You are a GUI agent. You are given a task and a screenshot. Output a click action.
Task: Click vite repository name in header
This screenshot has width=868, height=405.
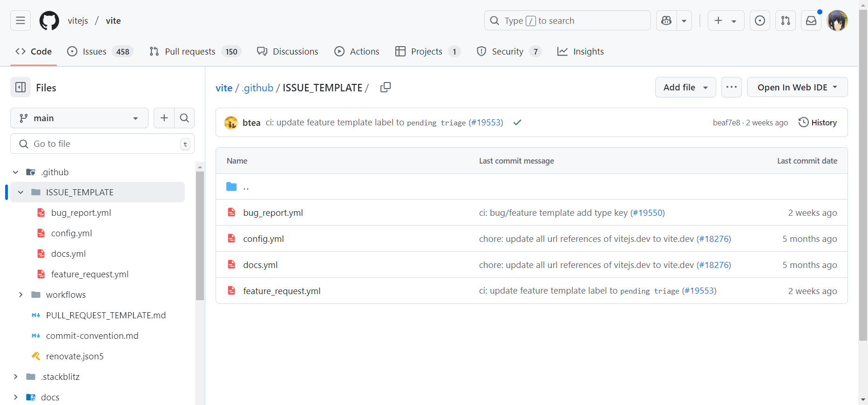113,21
